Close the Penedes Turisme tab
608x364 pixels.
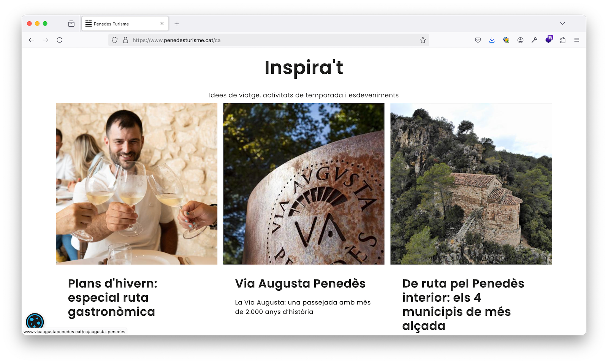[x=162, y=24]
